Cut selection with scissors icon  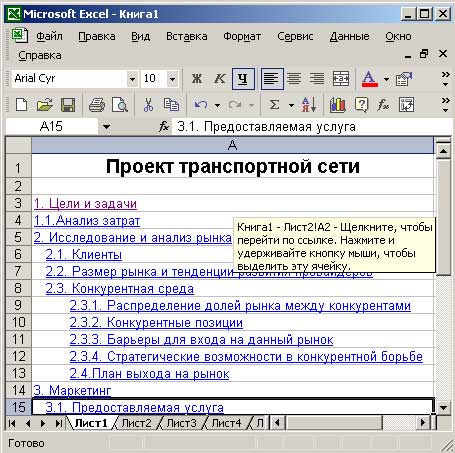[x=148, y=105]
